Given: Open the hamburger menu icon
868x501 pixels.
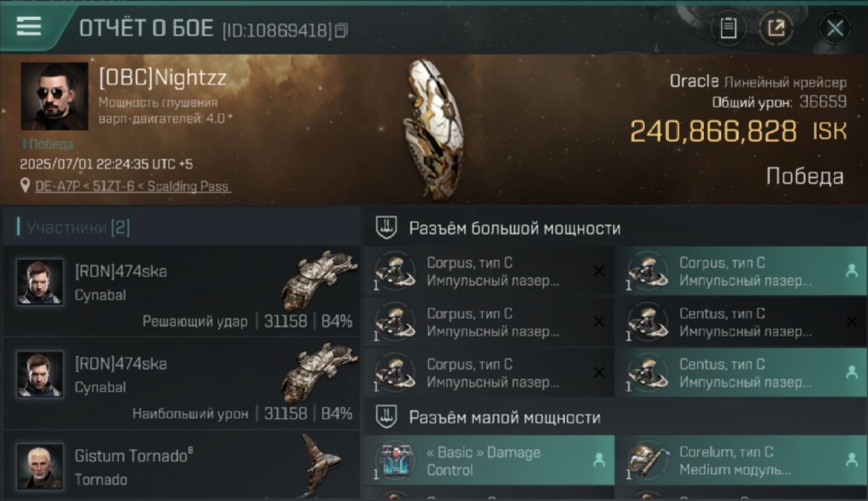Looking at the screenshot, I should (x=29, y=27).
